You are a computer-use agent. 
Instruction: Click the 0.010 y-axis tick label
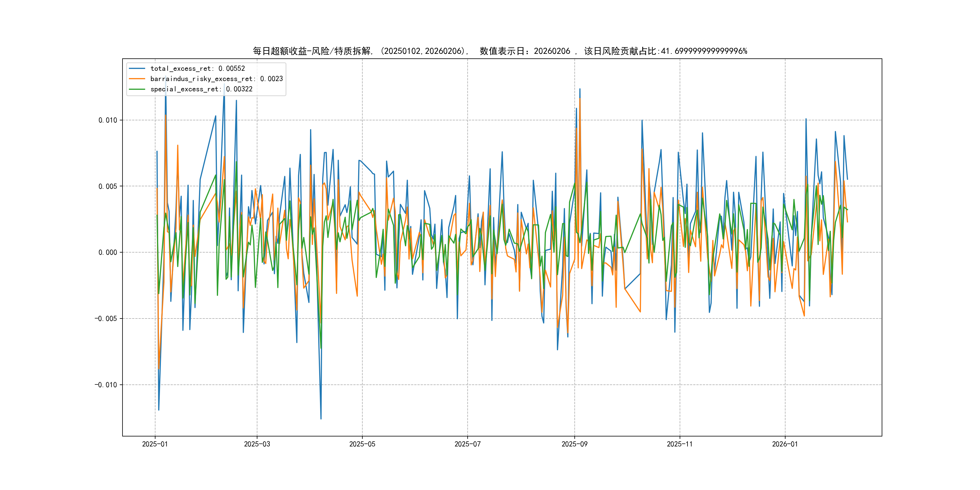tap(108, 120)
